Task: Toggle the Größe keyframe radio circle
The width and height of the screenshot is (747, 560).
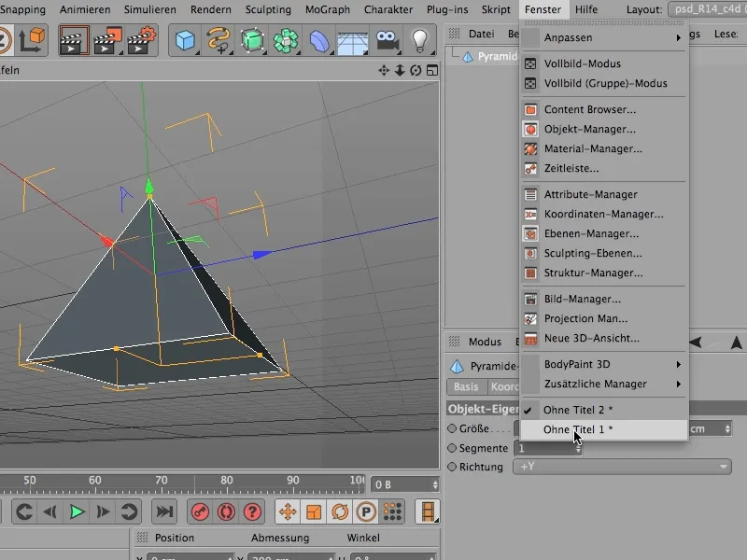Action: tap(453, 429)
